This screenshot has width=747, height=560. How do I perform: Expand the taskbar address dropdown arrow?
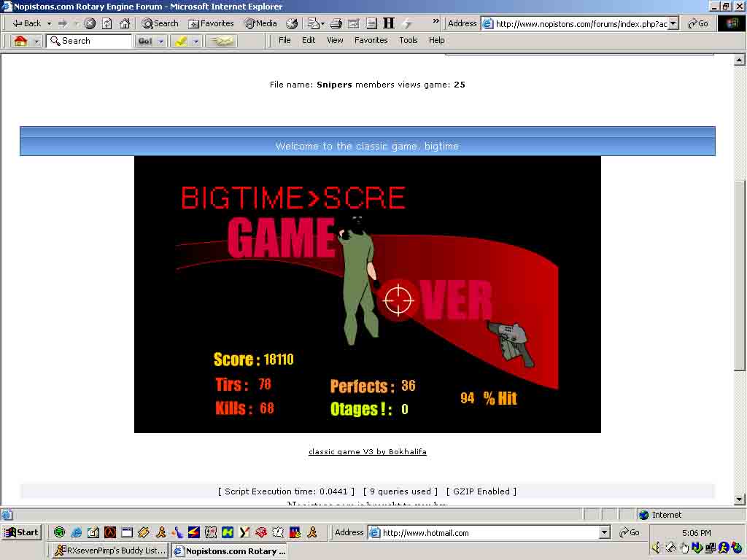pos(604,533)
